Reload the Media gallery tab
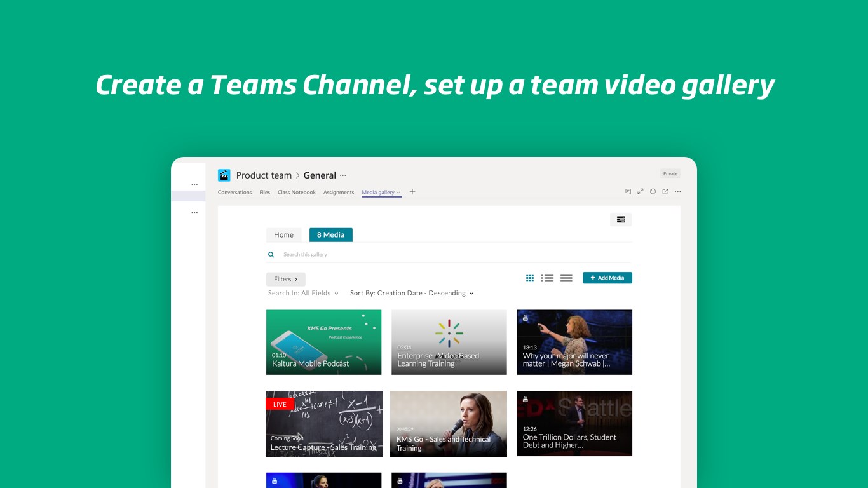Image resolution: width=868 pixels, height=488 pixels. [653, 192]
